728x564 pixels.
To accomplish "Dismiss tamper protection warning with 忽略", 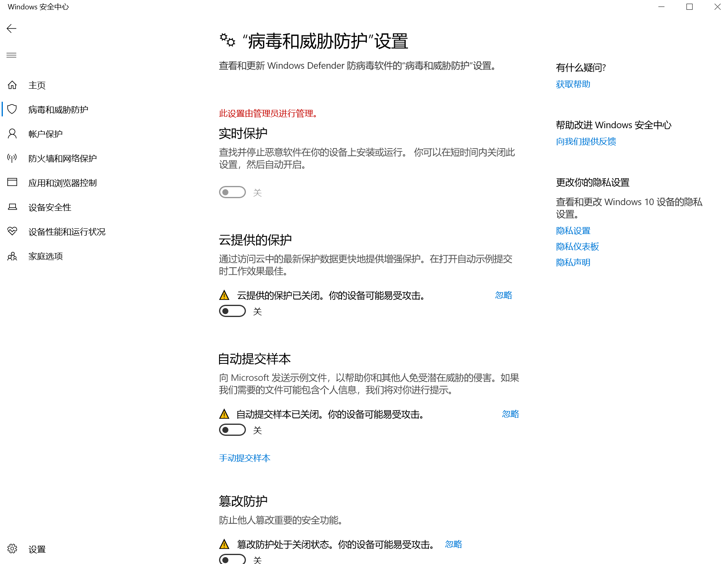I will [453, 544].
